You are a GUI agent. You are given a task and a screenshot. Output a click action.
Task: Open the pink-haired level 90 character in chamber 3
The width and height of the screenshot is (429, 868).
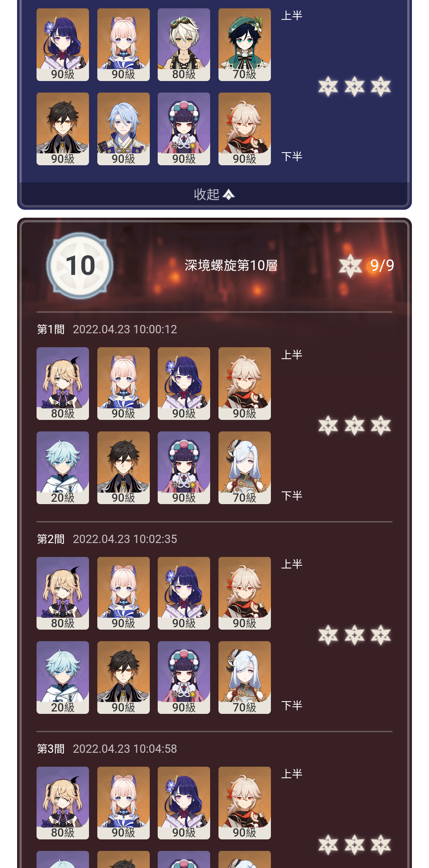124,803
